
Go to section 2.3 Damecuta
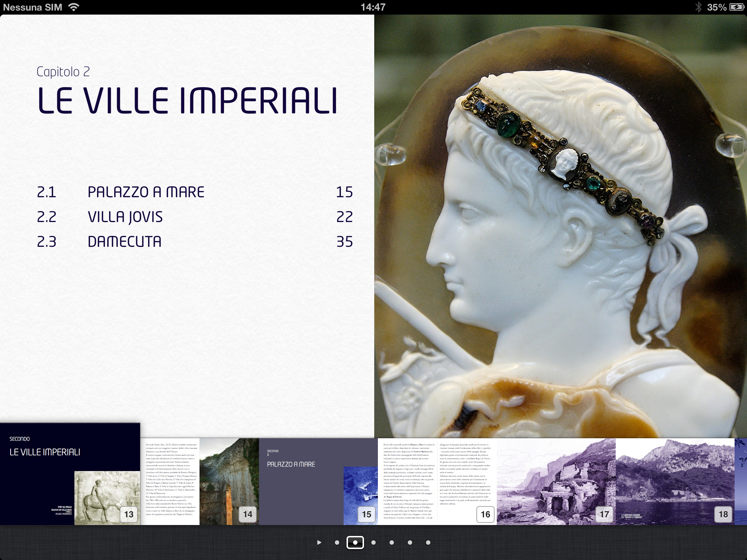(124, 242)
